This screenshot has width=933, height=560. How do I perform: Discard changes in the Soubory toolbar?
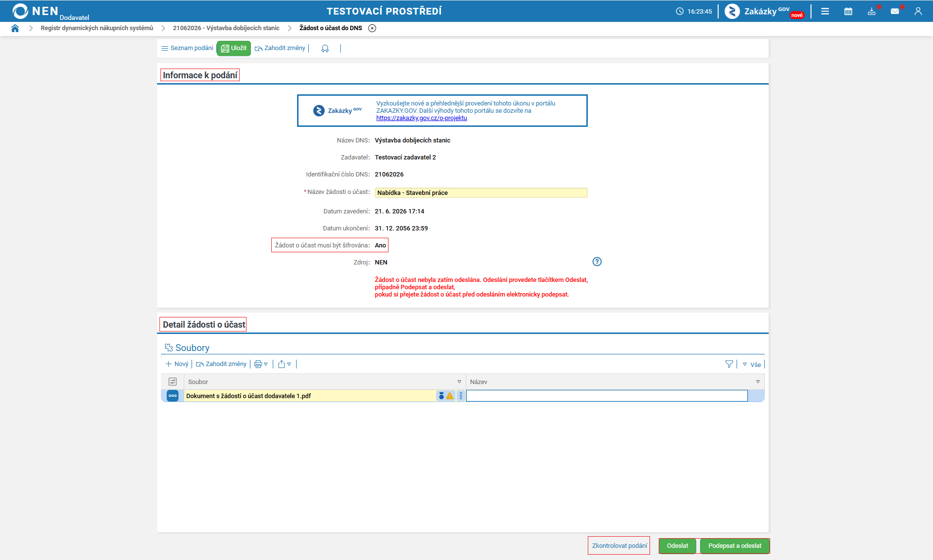pos(221,364)
